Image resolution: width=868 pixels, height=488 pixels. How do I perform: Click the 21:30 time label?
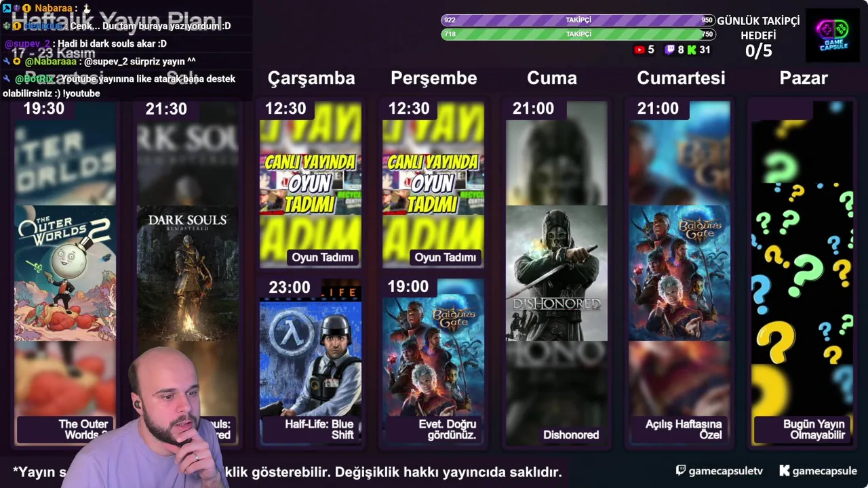click(x=166, y=108)
